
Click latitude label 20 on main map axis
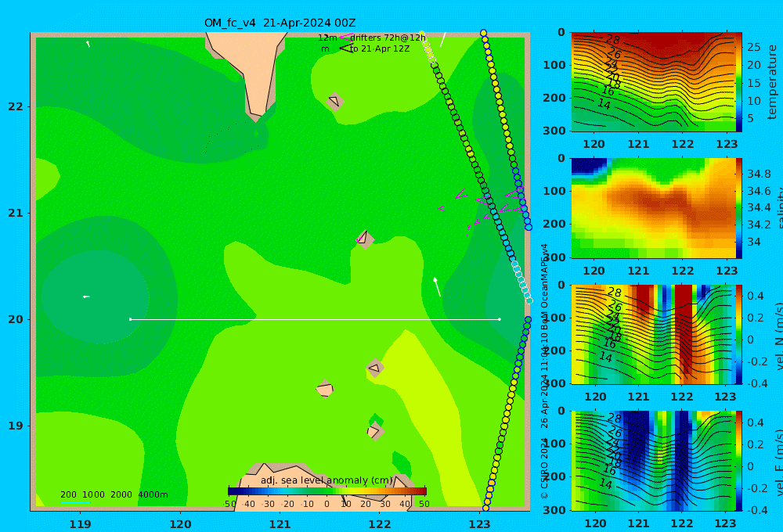point(16,319)
